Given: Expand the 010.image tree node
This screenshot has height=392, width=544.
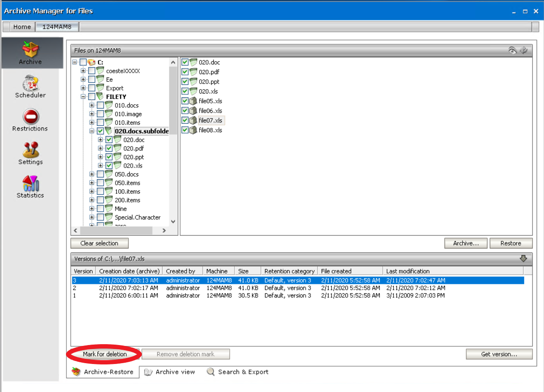Looking at the screenshot, I should tap(92, 114).
